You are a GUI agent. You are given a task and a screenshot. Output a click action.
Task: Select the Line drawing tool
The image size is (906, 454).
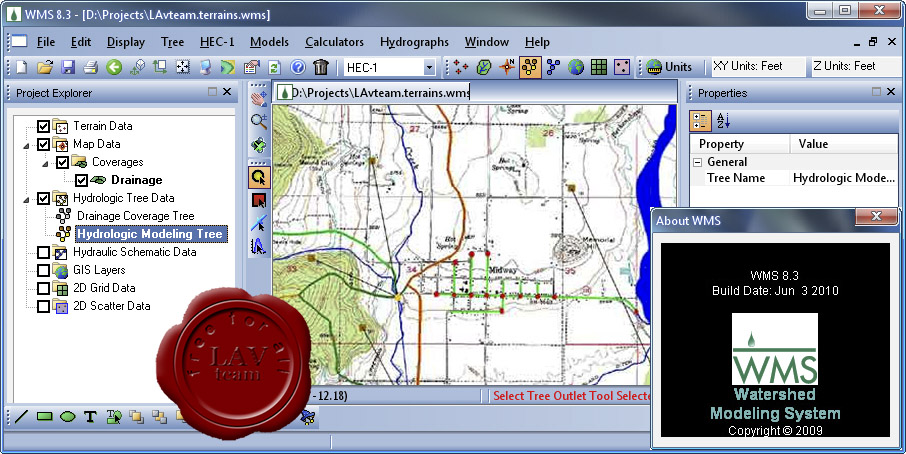point(21,416)
